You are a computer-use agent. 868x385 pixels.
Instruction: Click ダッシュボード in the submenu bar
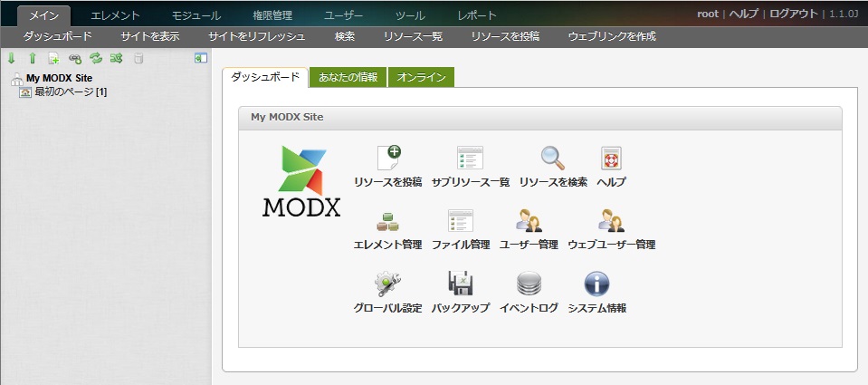57,36
